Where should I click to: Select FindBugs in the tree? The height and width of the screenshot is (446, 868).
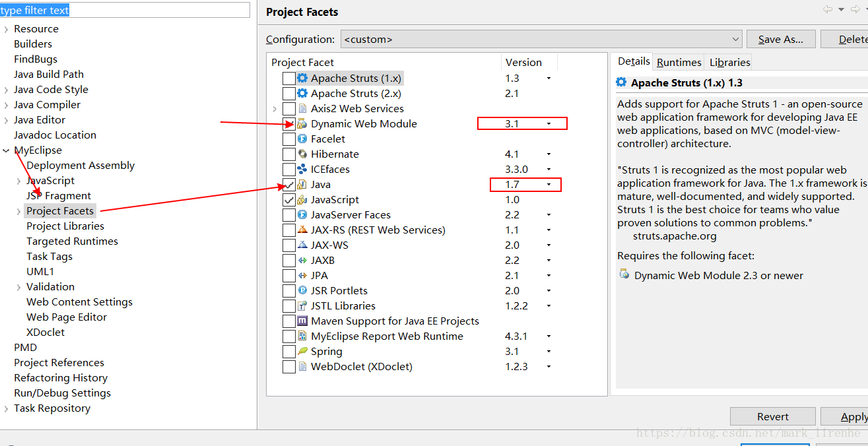(36, 59)
